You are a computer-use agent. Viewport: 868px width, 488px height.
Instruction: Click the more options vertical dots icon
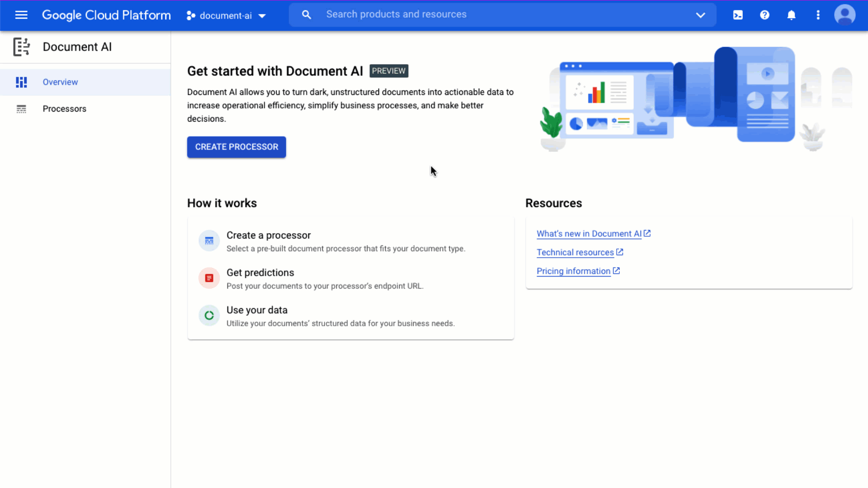point(818,15)
